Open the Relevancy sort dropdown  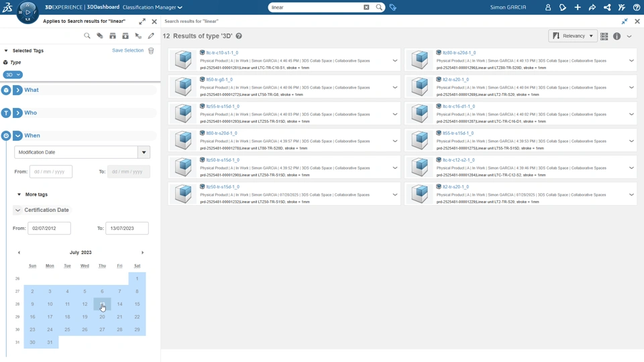(573, 36)
